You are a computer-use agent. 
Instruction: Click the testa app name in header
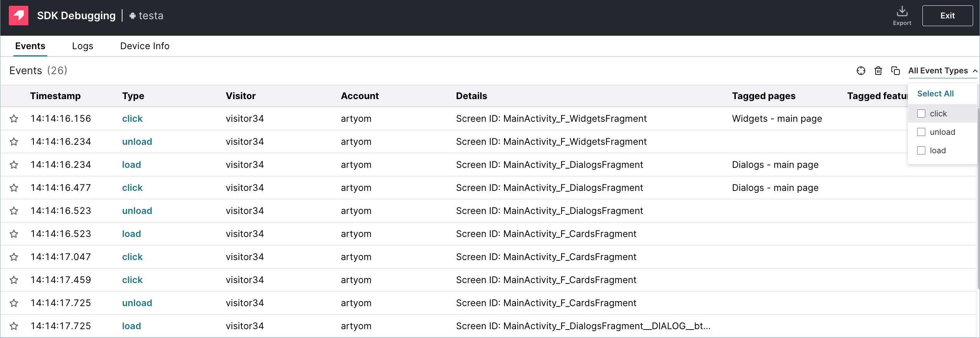[x=151, y=16]
